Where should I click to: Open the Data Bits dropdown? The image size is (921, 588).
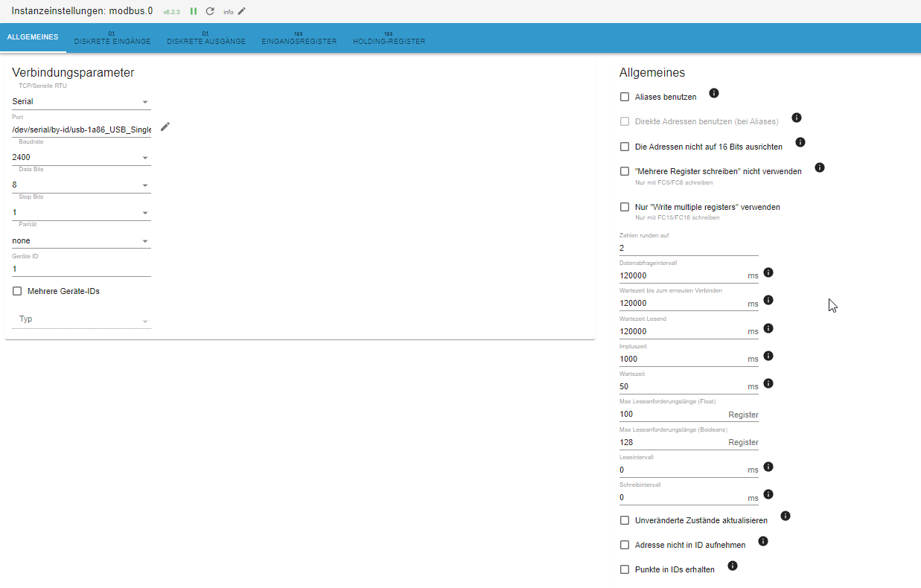click(x=81, y=185)
